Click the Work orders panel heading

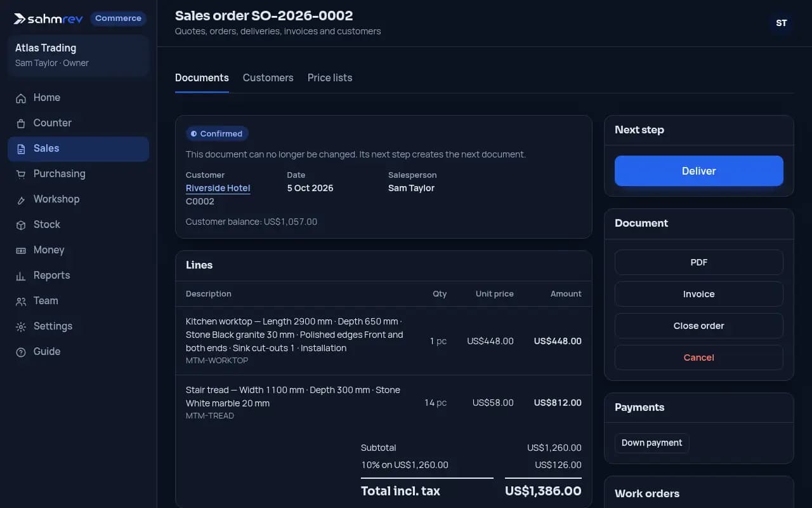pyautogui.click(x=647, y=493)
